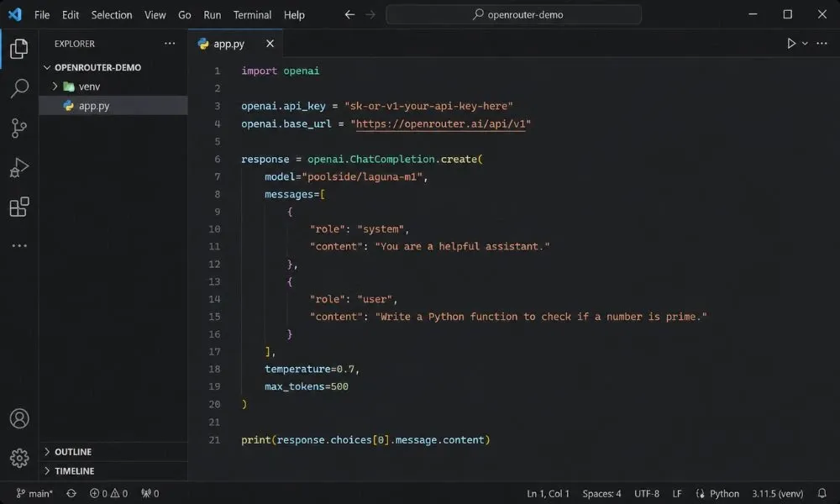Open notifications bell in status bar

[822, 493]
